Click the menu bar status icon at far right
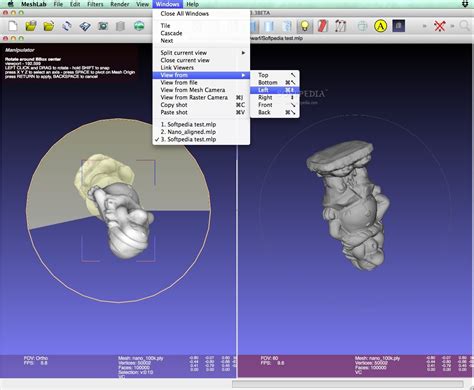This screenshot has height=390, width=474. tap(465, 4)
